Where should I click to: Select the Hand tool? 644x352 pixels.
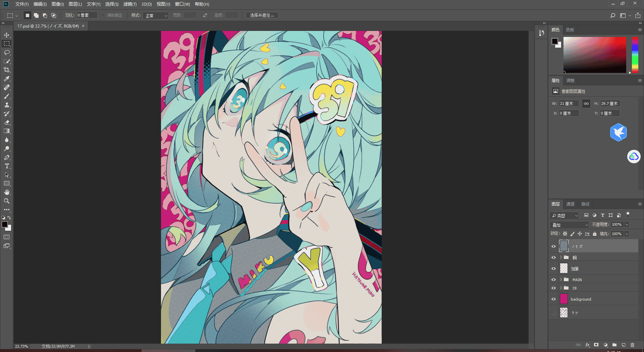coord(7,192)
